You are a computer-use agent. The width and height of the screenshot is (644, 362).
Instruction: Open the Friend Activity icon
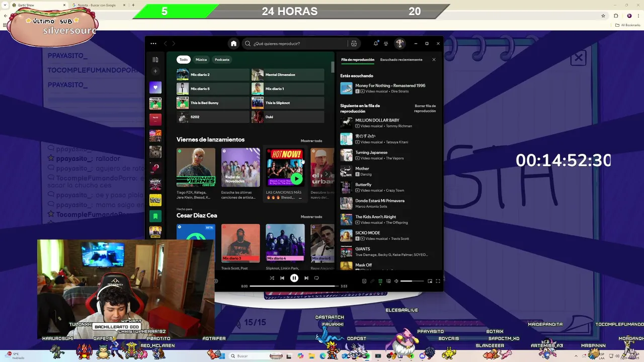386,44
